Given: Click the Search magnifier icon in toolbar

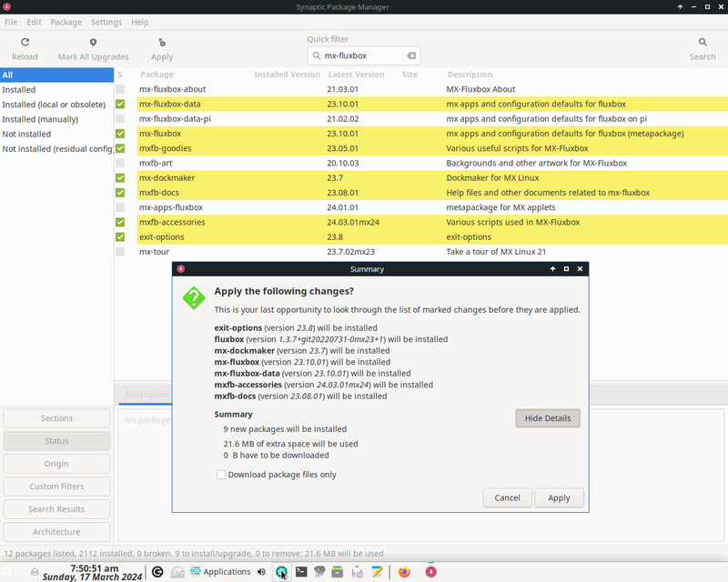Looking at the screenshot, I should (703, 42).
